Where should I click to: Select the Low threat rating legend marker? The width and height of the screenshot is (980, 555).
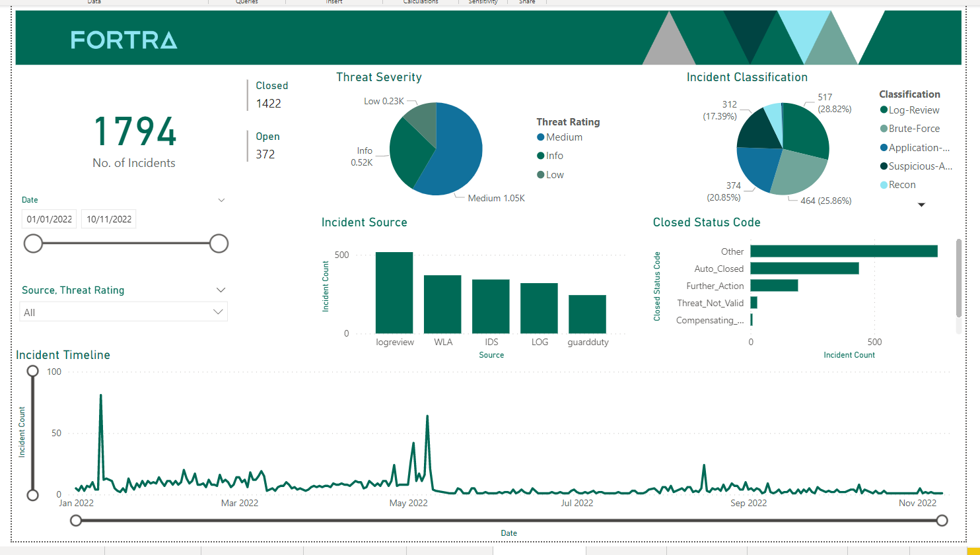click(541, 175)
